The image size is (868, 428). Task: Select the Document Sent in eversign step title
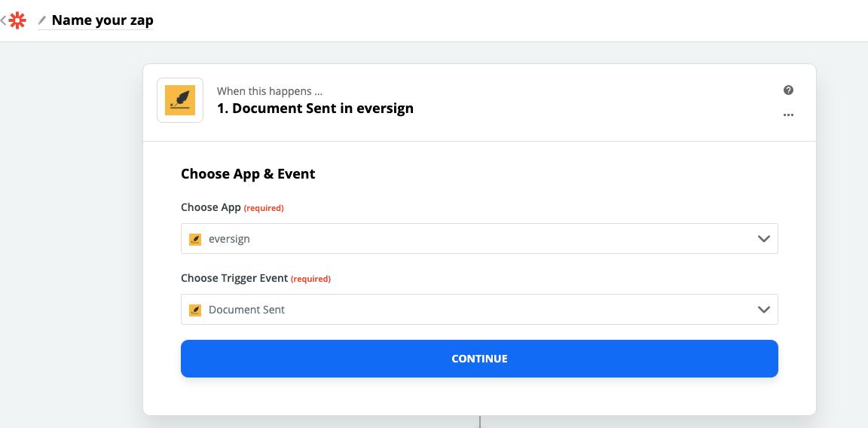pos(315,108)
